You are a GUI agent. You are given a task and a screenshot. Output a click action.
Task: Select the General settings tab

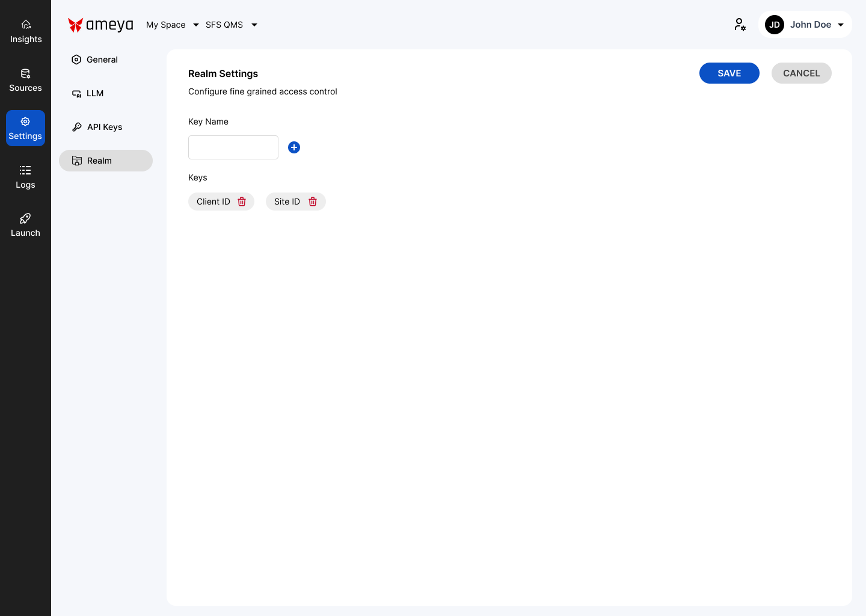(102, 60)
